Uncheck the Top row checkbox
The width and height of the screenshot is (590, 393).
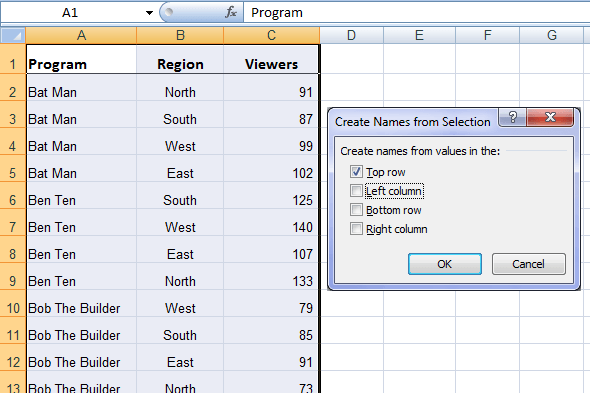[356, 172]
